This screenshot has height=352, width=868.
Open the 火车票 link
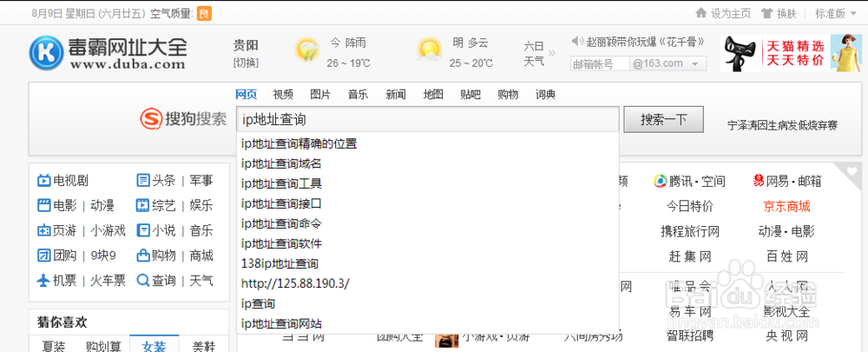(108, 281)
